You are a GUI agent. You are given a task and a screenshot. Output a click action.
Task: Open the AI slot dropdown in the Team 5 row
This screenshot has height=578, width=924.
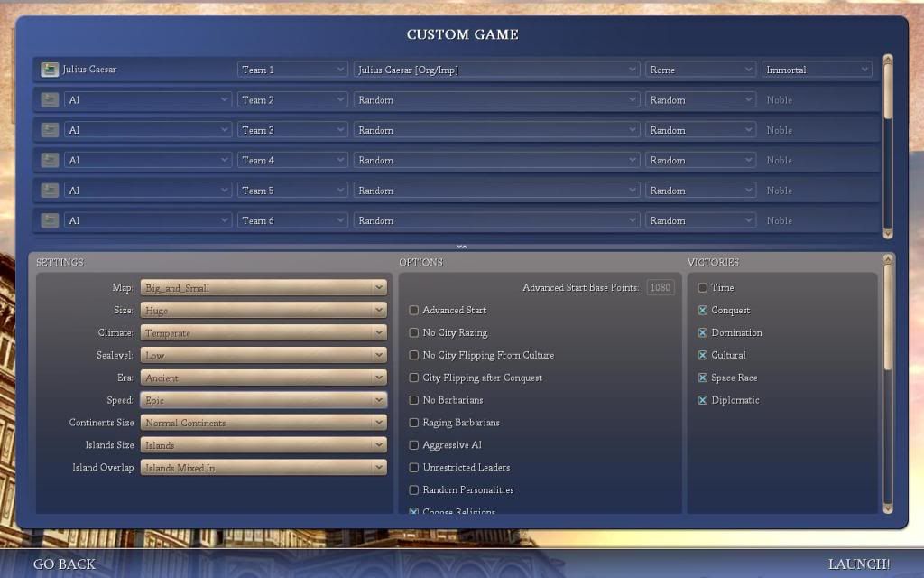tap(147, 190)
